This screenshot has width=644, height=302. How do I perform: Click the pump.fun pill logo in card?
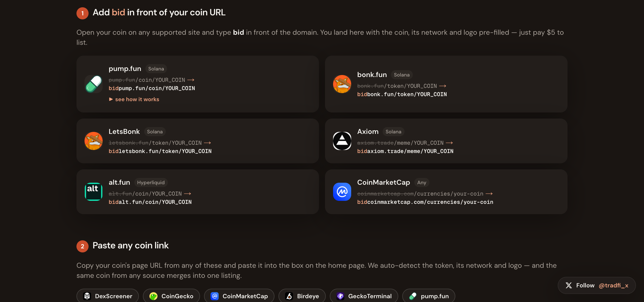[93, 84]
